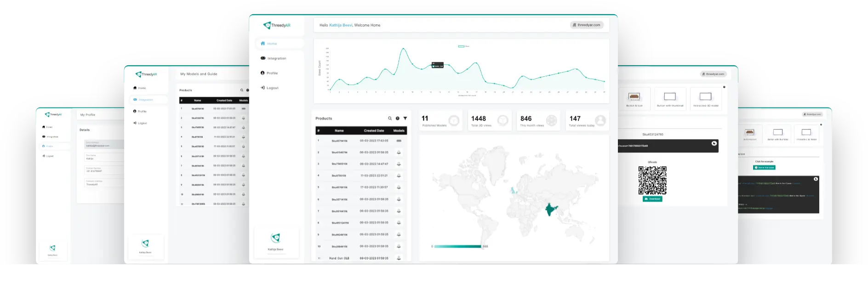
Task: Click ThreedyAR logo in My Models window
Action: click(x=146, y=74)
